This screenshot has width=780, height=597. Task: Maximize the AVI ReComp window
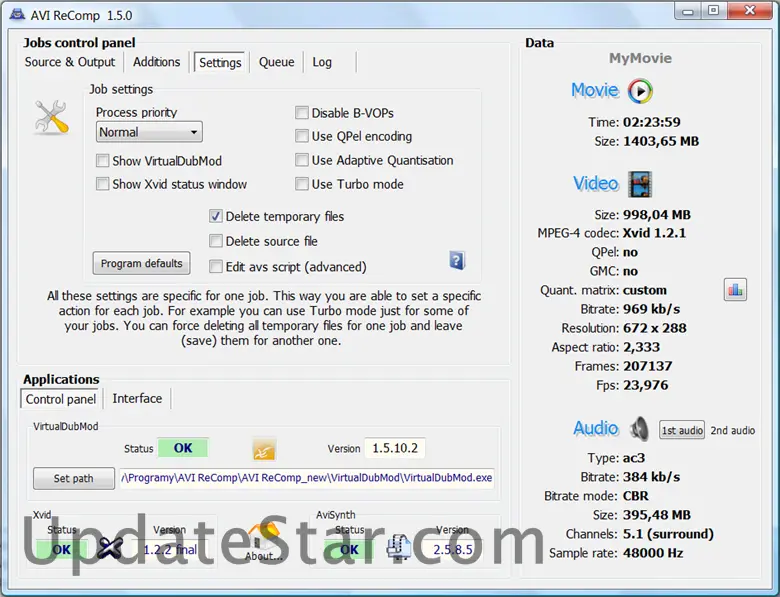(713, 10)
